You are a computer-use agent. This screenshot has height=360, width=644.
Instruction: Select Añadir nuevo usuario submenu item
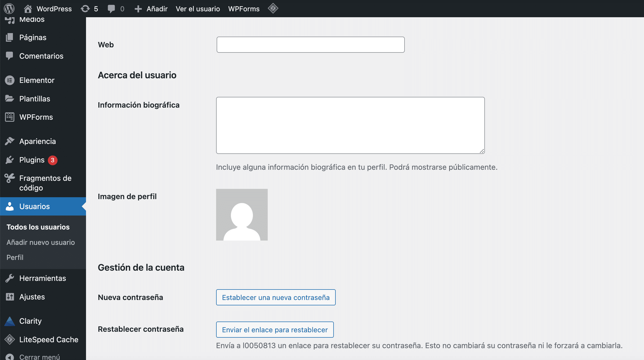pos(41,242)
